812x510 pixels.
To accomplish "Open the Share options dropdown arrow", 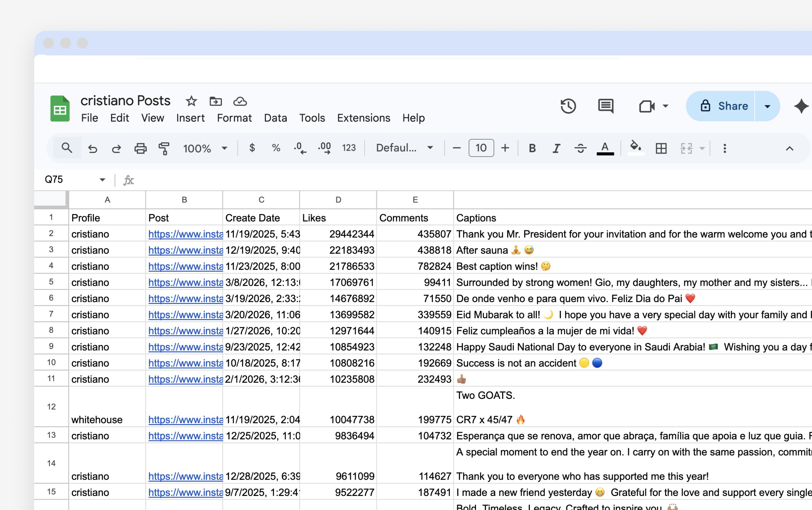I will point(767,106).
